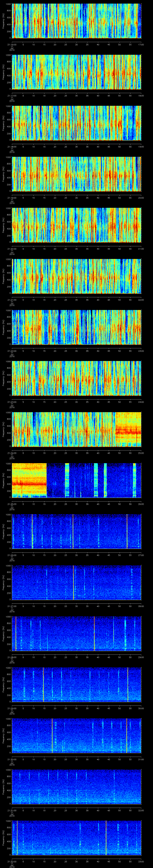Select the spectrogram panel beginning at 21:20:00

77,225
